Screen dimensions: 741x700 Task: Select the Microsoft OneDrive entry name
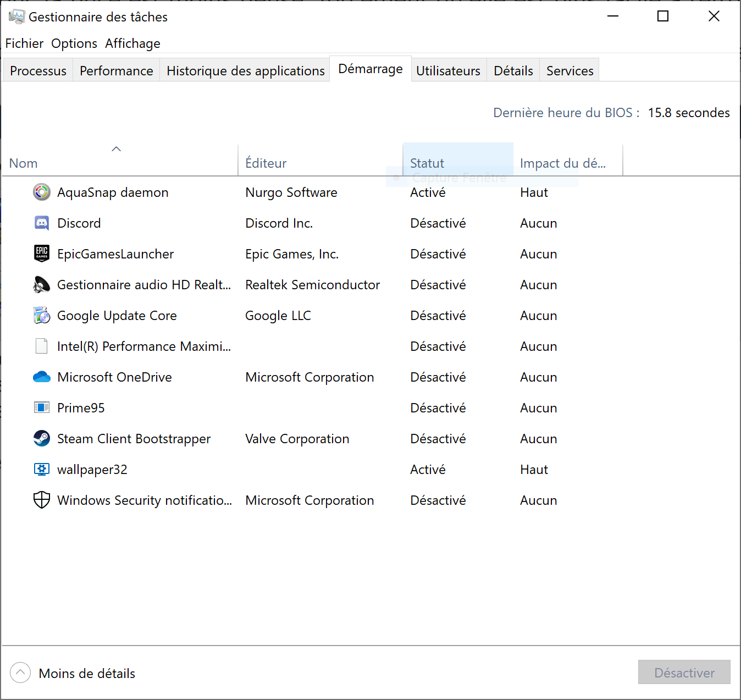pyautogui.click(x=114, y=377)
